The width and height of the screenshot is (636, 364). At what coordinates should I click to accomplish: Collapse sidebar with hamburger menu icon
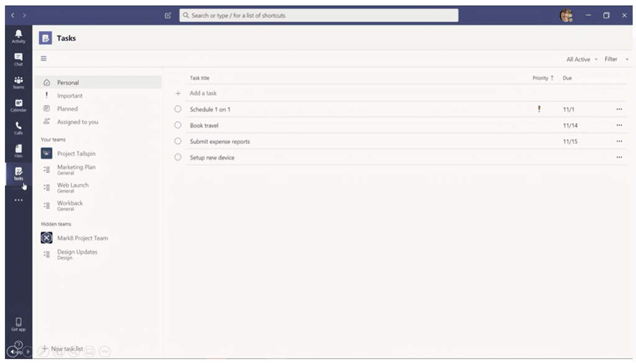(x=44, y=59)
